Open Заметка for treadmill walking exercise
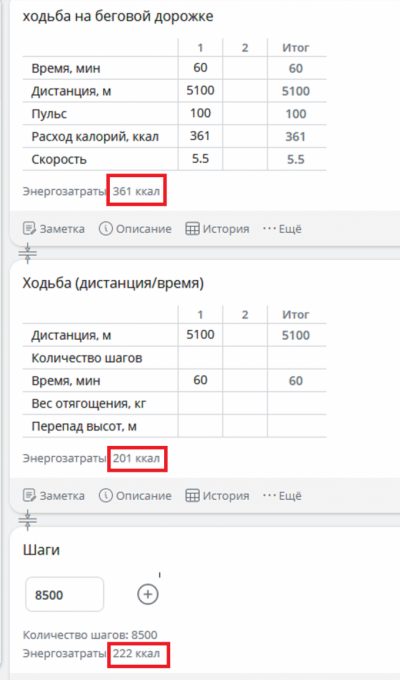400x680 pixels. [x=54, y=229]
